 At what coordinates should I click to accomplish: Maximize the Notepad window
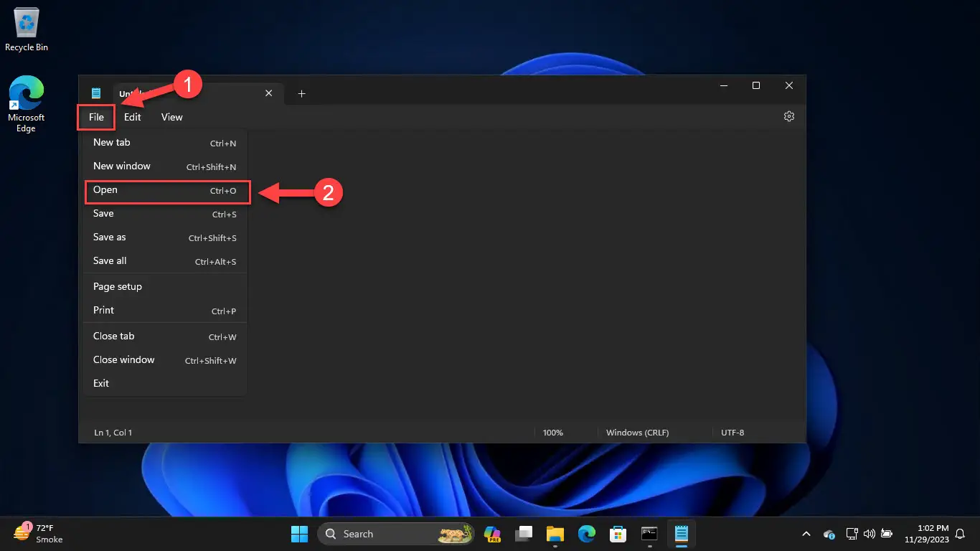756,85
